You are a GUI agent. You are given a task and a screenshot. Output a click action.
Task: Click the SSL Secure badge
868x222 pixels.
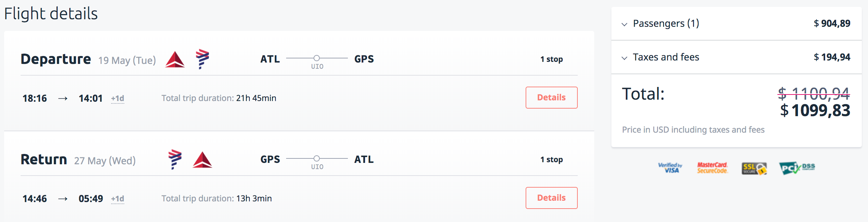754,168
